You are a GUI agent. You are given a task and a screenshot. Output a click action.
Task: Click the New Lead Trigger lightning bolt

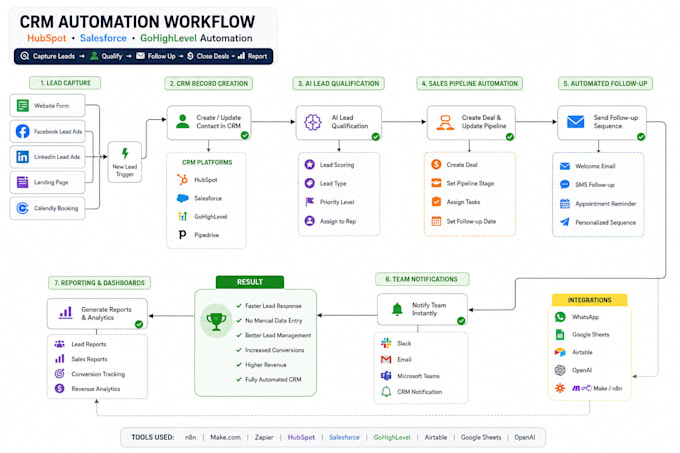[x=125, y=153]
